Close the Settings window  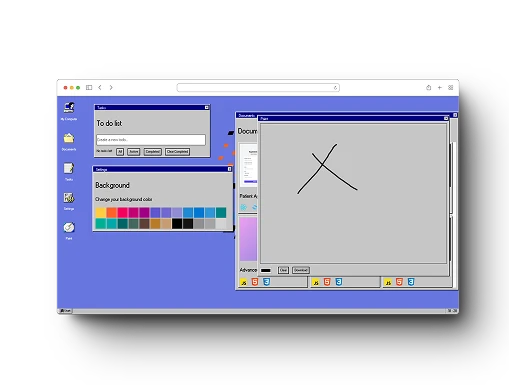point(229,169)
